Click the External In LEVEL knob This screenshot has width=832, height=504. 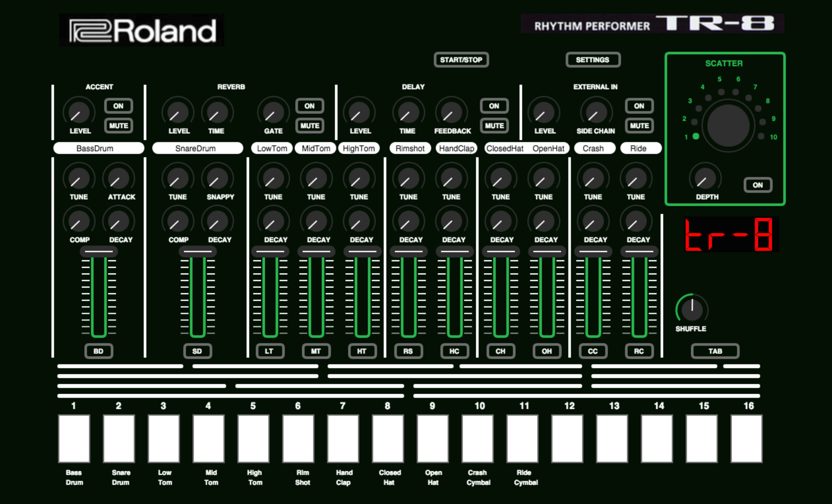tap(544, 112)
